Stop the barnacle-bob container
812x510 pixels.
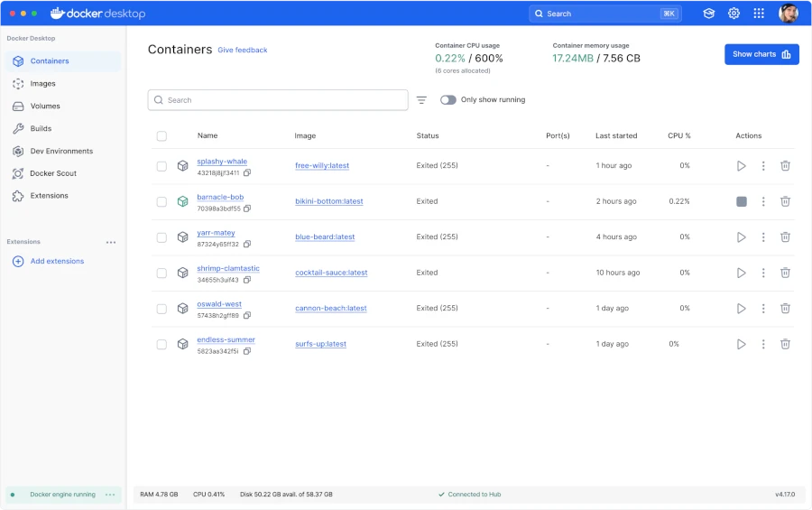pyautogui.click(x=741, y=201)
